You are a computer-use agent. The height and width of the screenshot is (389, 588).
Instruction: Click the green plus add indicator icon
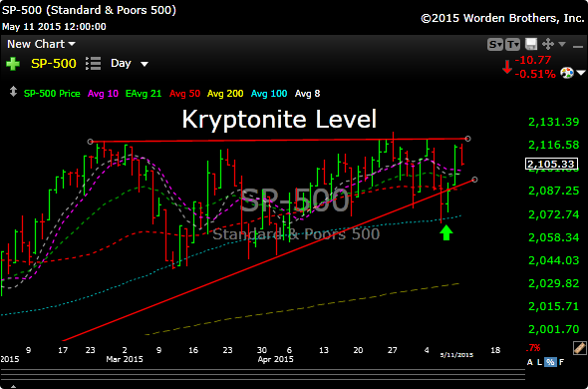coord(13,64)
